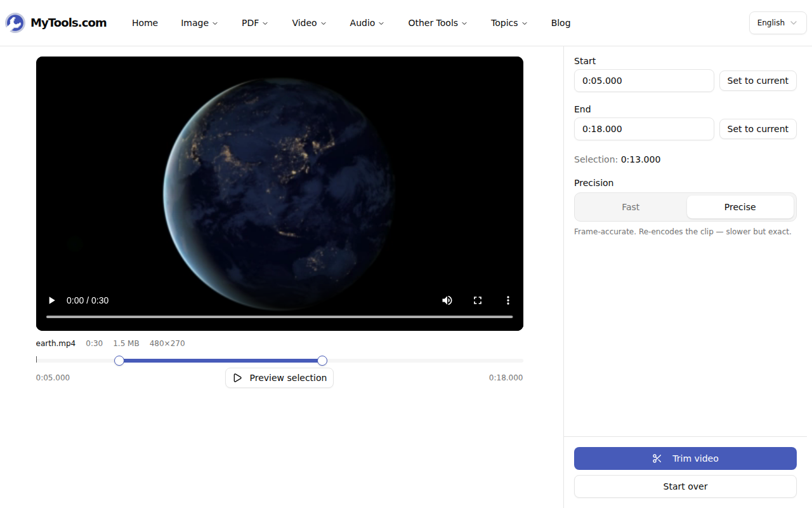Open the Blog page
Viewport: 812px width, 508px height.
561,23
